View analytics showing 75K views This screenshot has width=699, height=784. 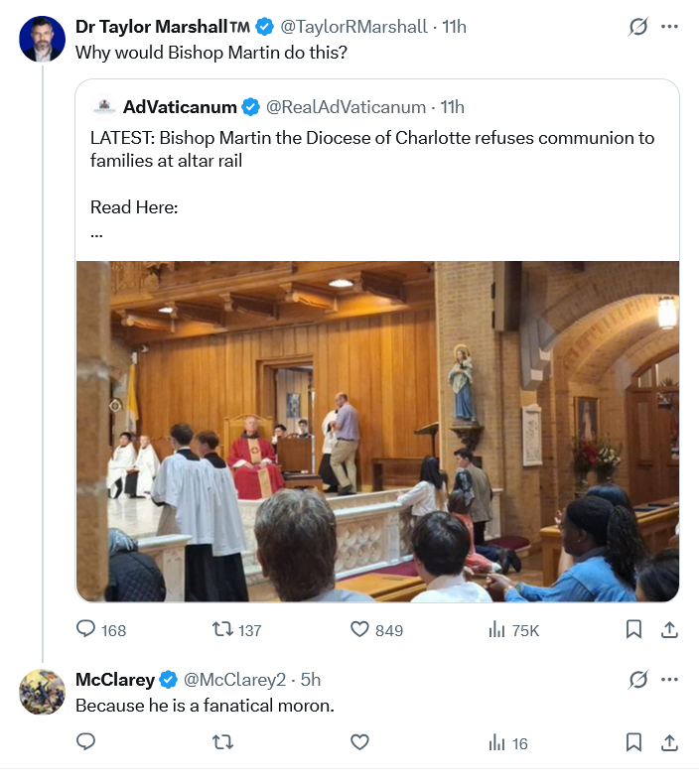tap(497, 629)
